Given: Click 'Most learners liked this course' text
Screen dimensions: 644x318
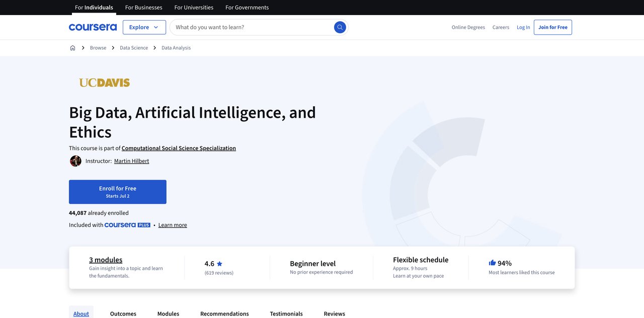Looking at the screenshot, I should point(522,272).
